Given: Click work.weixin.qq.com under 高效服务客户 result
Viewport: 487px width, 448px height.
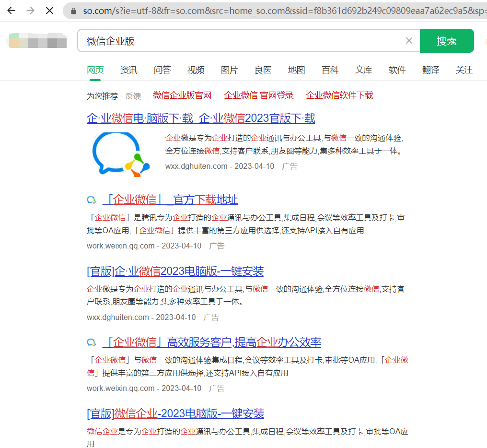Looking at the screenshot, I should (x=120, y=389).
